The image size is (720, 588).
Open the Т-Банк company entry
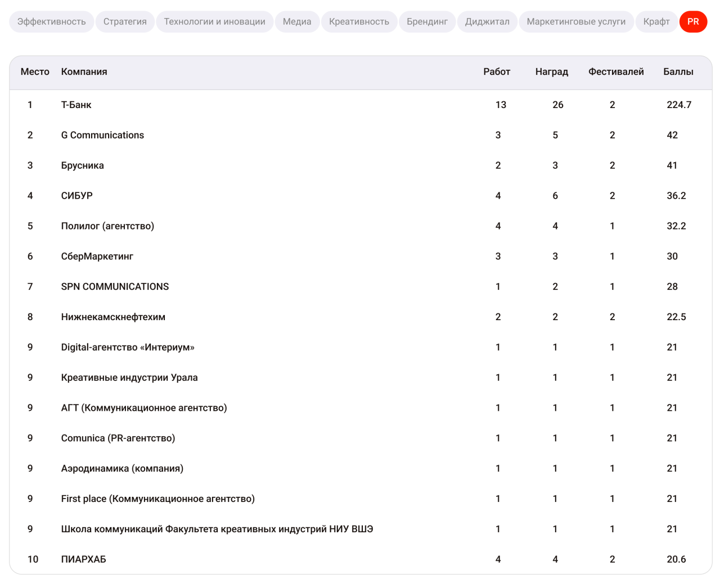[76, 105]
